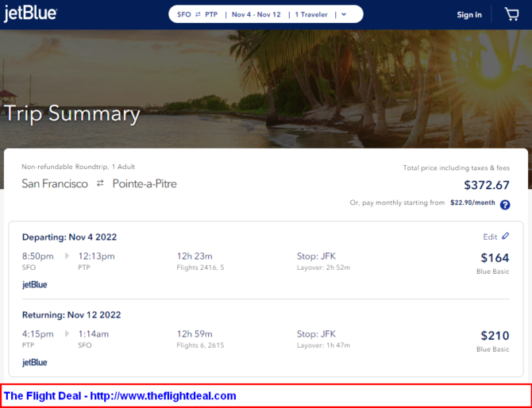
Task: Click the arrow between 4:15pm and 1:14am
Action: (x=67, y=333)
